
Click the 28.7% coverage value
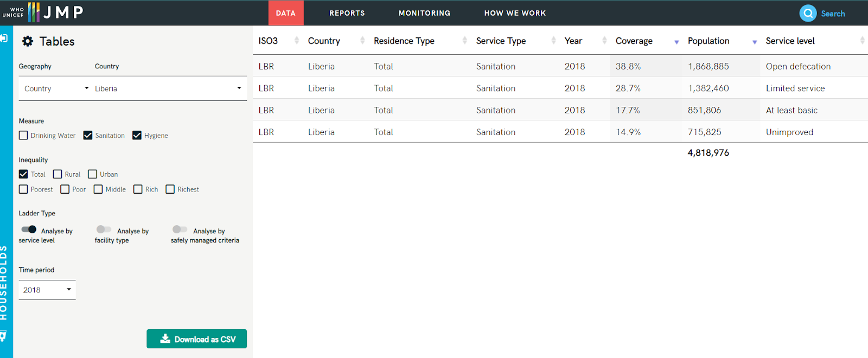tap(628, 88)
